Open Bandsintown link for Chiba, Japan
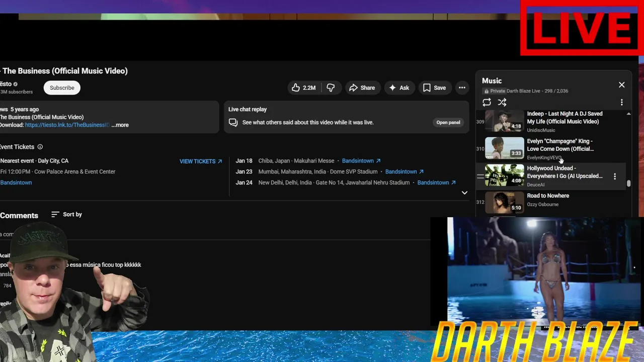The image size is (644, 362). [x=361, y=161]
